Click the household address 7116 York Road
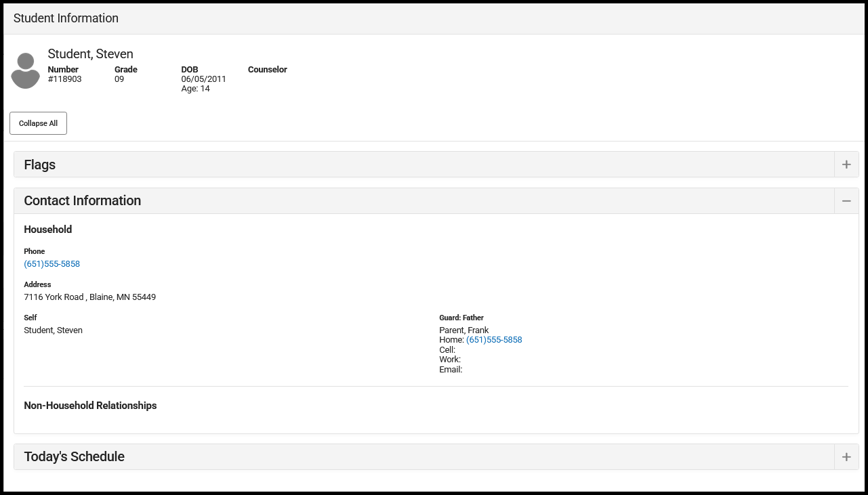This screenshot has height=495, width=868. [x=89, y=297]
